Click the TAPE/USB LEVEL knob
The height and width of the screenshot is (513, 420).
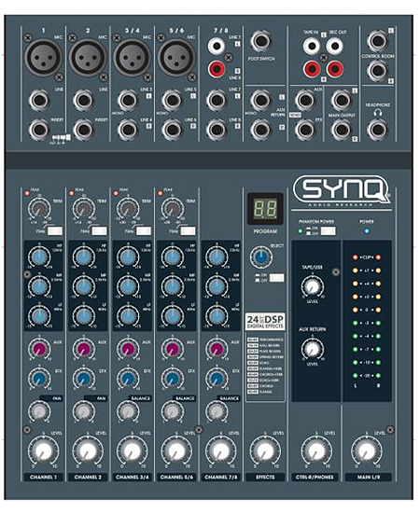pos(313,286)
